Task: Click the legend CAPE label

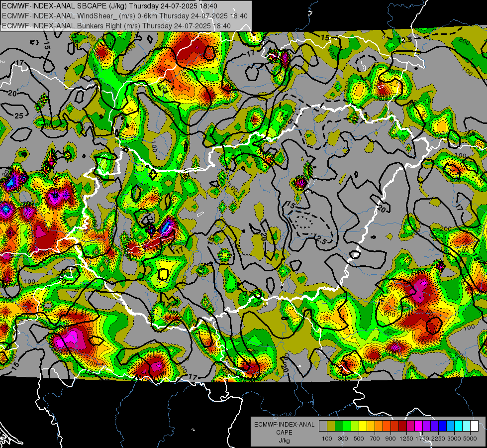Action: click(x=284, y=433)
